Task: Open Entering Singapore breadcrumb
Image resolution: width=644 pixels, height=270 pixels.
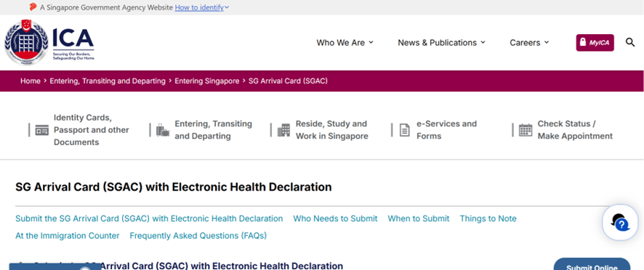Action: coord(207,81)
